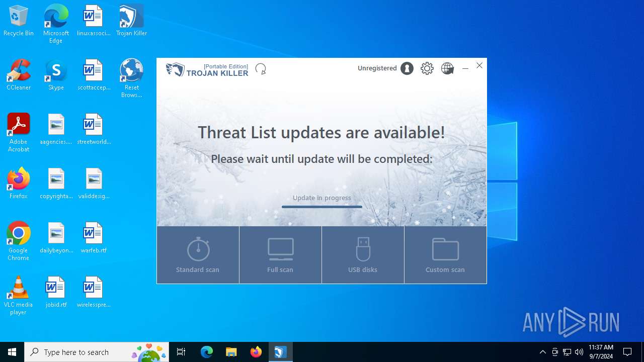The height and width of the screenshot is (362, 644).
Task: Click the Trojan Killer logo
Action: click(x=207, y=69)
